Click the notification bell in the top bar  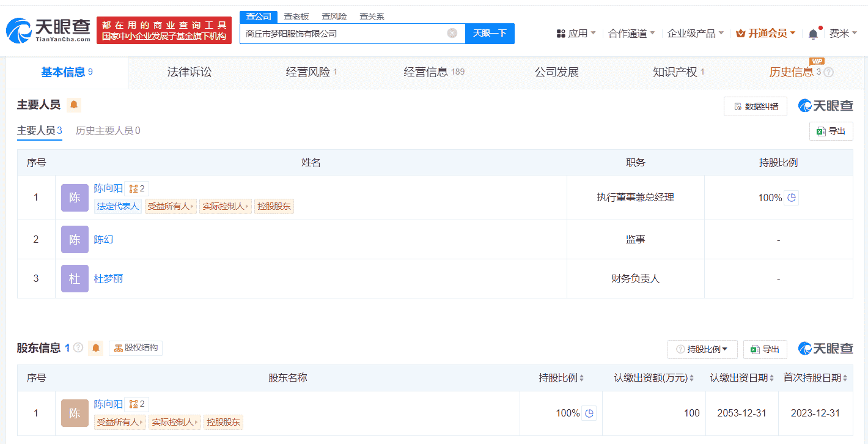point(812,34)
